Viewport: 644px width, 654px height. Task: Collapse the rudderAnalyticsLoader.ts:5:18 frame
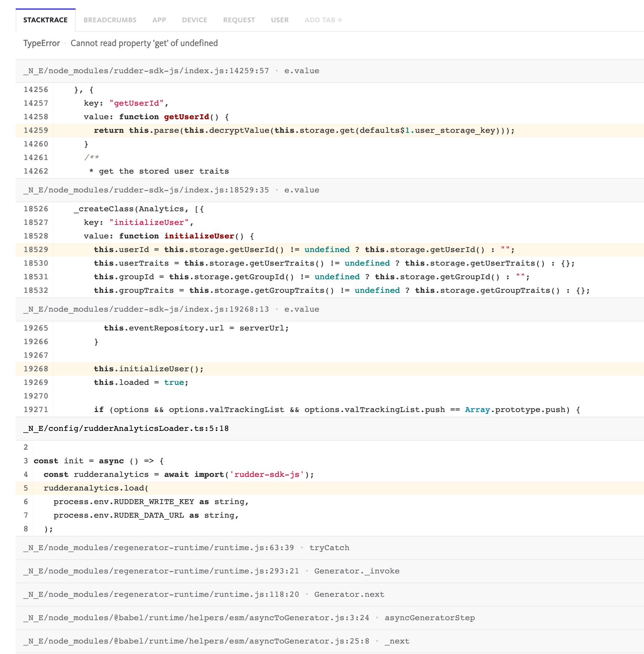[126, 428]
